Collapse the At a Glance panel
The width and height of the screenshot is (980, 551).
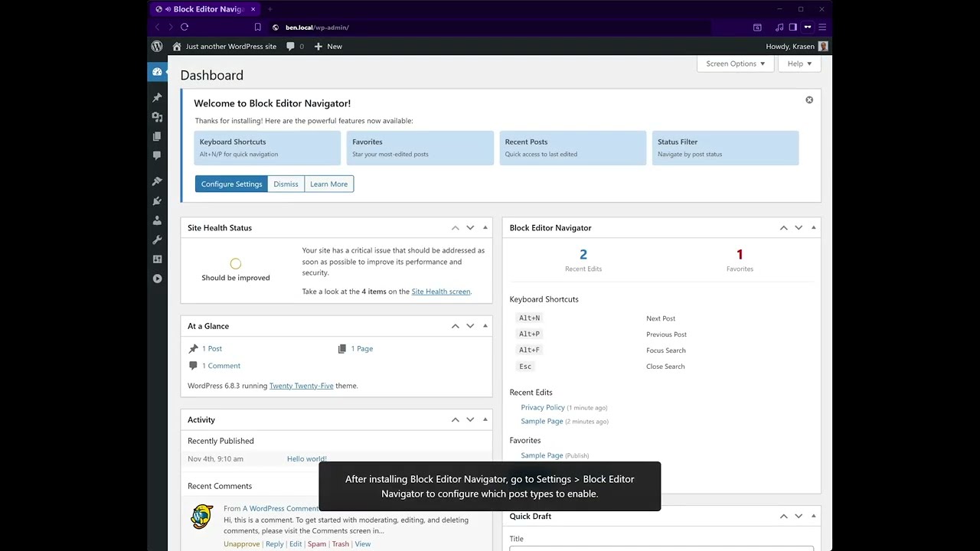tap(485, 326)
